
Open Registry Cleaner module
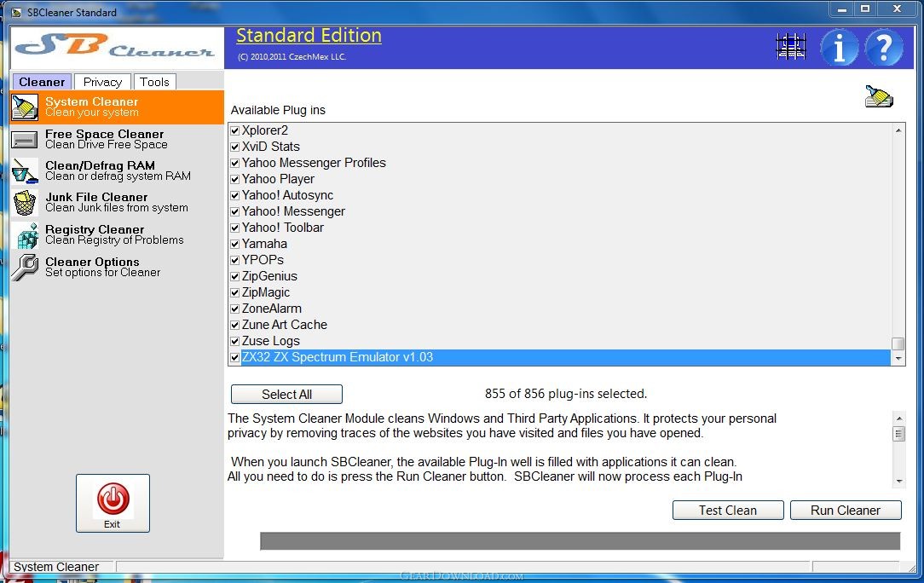pos(117,235)
